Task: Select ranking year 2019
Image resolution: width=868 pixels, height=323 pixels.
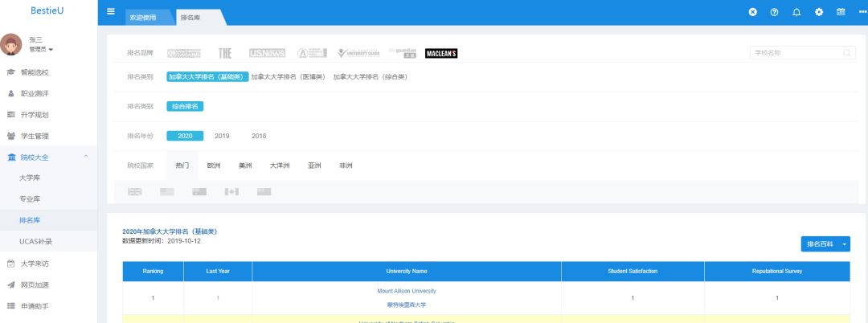Action: click(222, 136)
